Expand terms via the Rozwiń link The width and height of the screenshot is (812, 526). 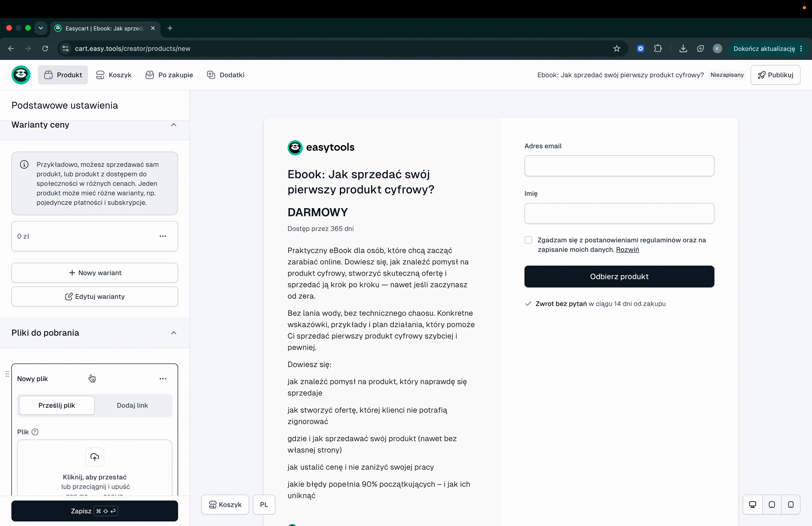point(627,249)
